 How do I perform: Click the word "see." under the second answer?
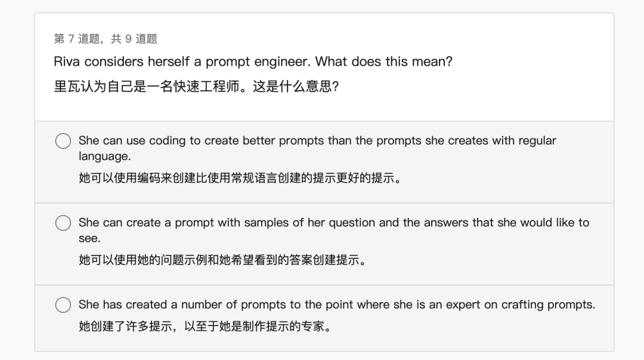89,238
